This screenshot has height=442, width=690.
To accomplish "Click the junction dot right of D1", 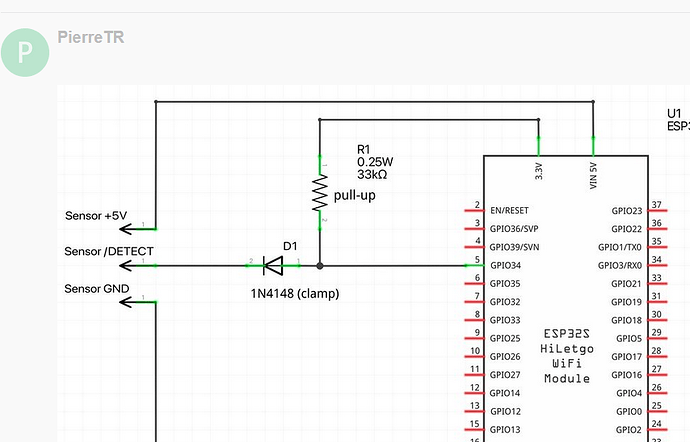I will pos(320,266).
